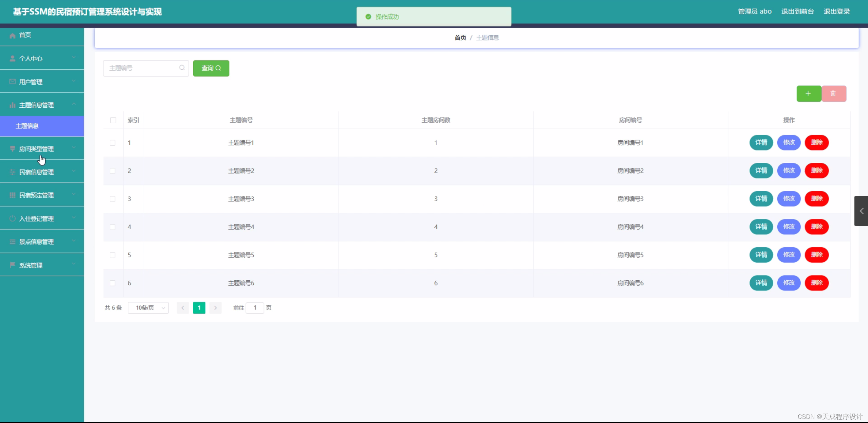Click the bar chart icon for 主题信息管理

12,105
